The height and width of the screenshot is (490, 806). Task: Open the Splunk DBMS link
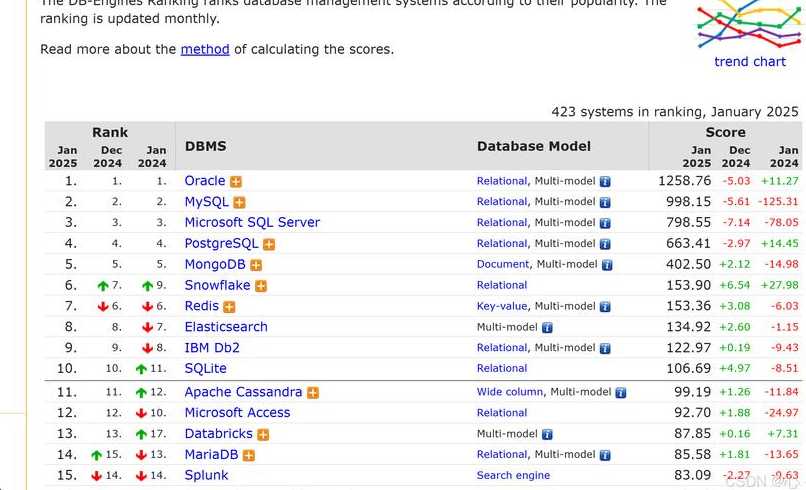point(206,476)
